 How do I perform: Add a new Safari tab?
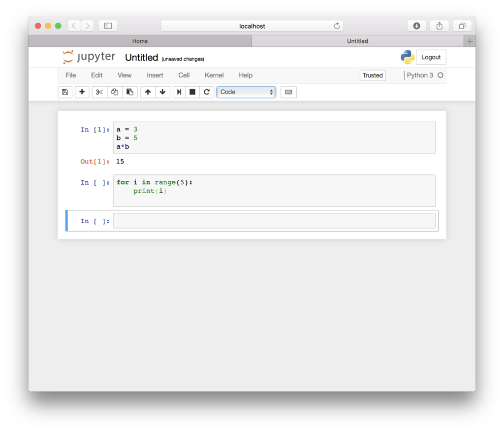470,41
